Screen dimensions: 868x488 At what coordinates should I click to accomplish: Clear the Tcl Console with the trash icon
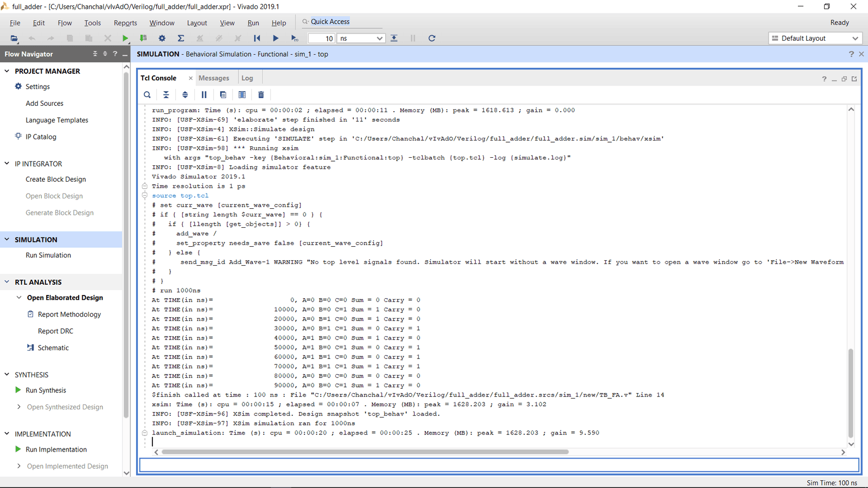pos(261,94)
